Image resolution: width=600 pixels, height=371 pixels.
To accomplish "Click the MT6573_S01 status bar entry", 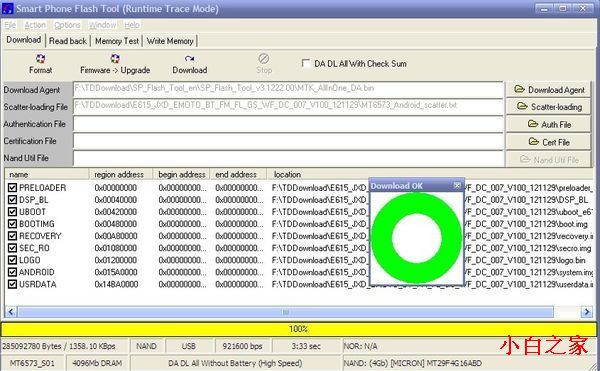I will [32, 363].
